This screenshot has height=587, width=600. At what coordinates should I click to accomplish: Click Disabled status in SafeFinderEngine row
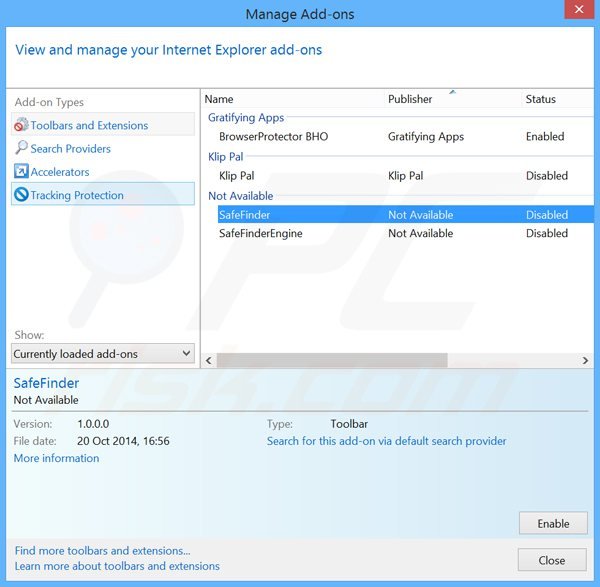pos(547,233)
